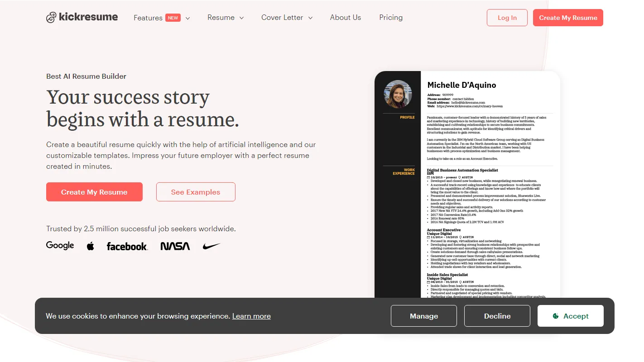Decline the cookies

[497, 316]
